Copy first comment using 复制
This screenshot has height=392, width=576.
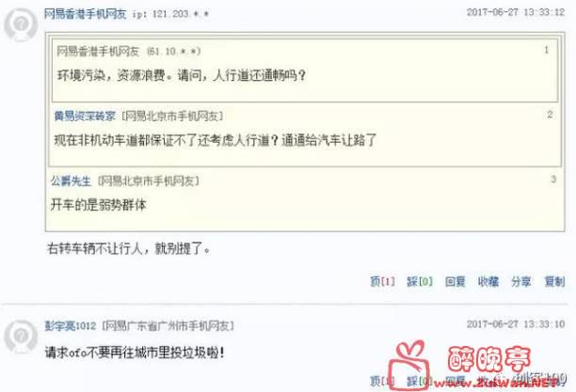tap(554, 281)
